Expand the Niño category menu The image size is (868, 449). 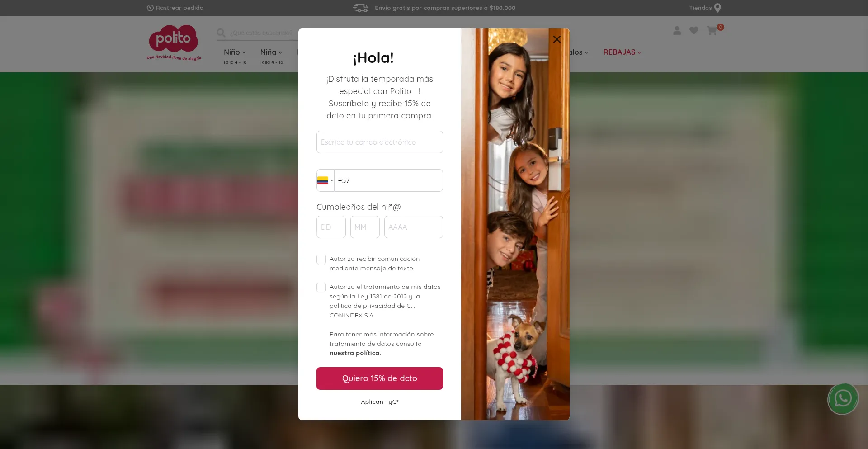point(235,52)
